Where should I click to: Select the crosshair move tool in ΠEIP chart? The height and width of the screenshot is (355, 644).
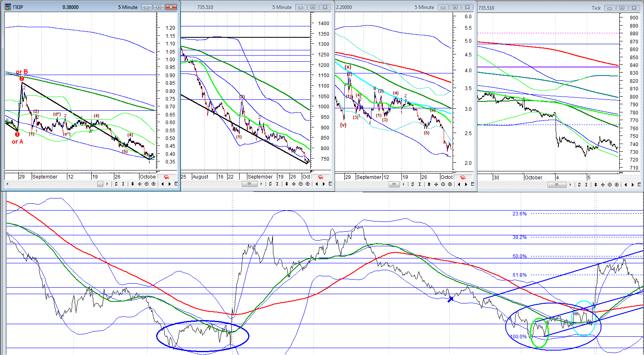(140, 184)
